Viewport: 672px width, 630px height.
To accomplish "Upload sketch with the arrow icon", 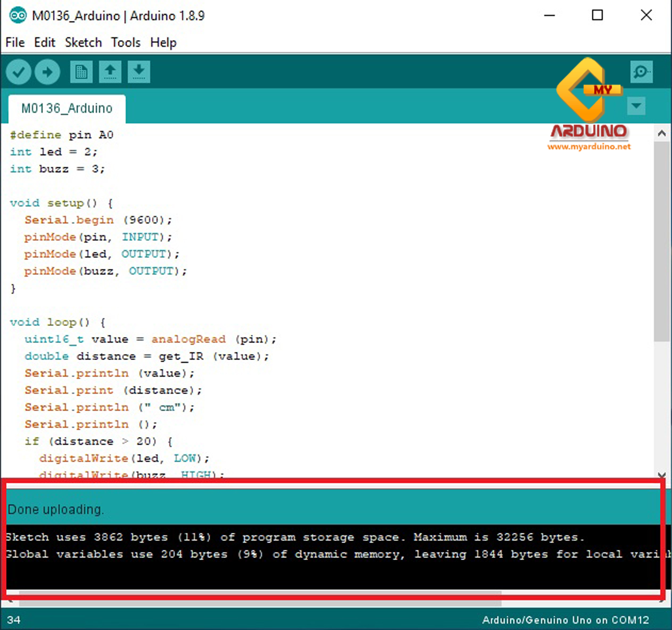I will (x=47, y=72).
